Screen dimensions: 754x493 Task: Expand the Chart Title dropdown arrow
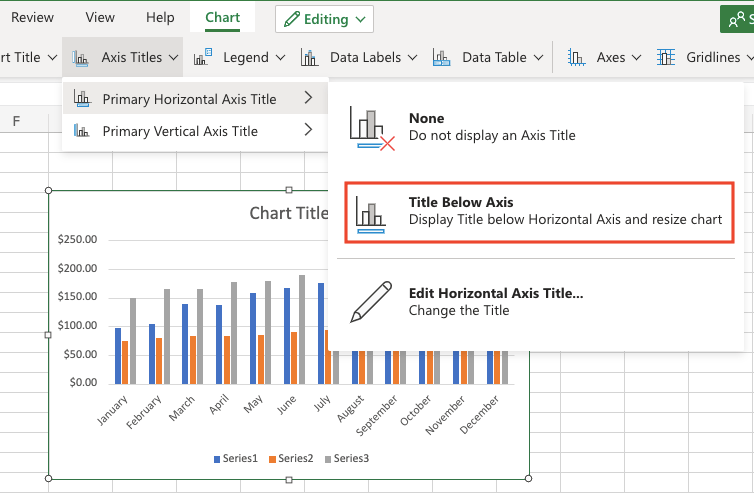(52, 58)
